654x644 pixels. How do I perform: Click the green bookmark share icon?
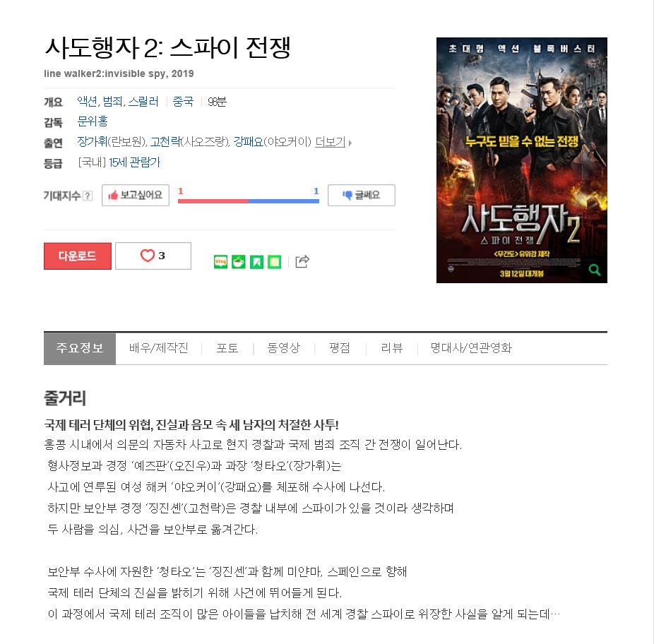click(256, 261)
